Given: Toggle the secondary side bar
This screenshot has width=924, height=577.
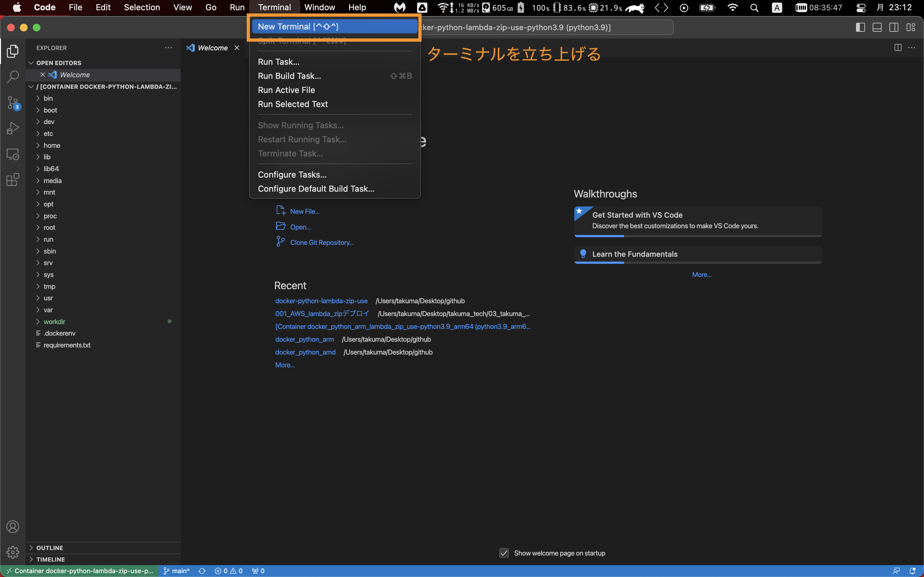Looking at the screenshot, I should [x=894, y=27].
